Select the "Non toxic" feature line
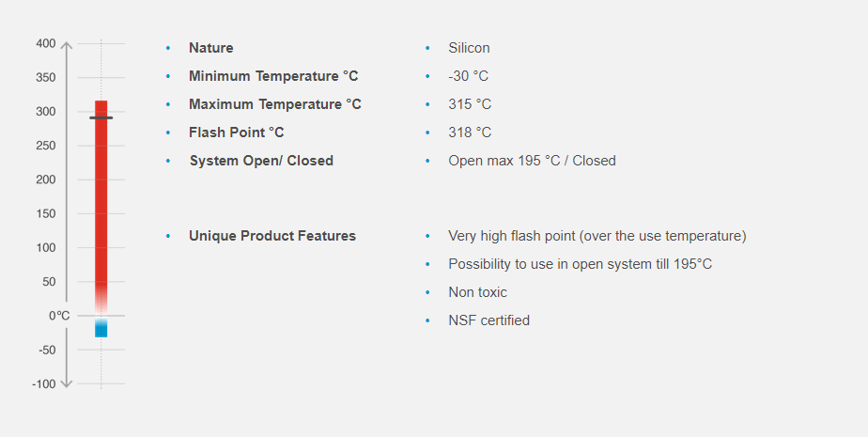The image size is (868, 437). [477, 292]
